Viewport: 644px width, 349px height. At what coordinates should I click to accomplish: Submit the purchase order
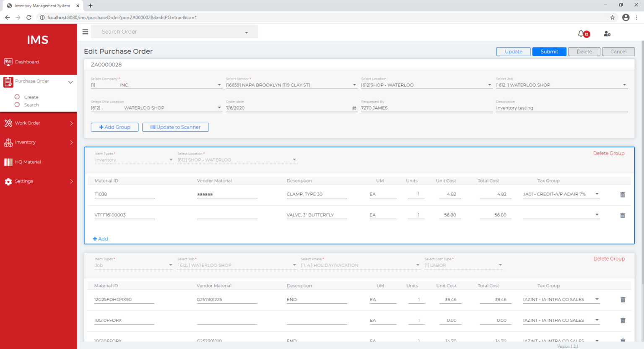(x=549, y=51)
